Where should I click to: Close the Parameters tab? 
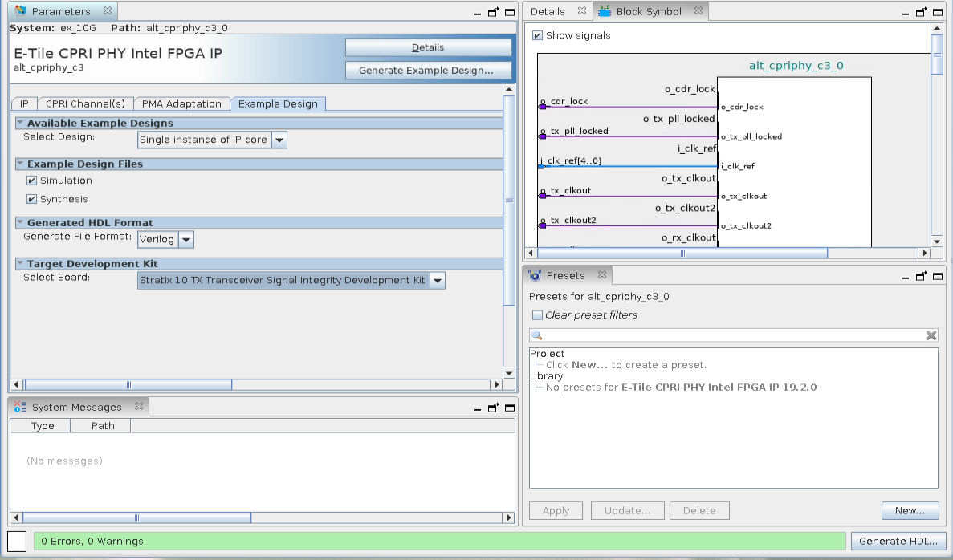click(108, 11)
